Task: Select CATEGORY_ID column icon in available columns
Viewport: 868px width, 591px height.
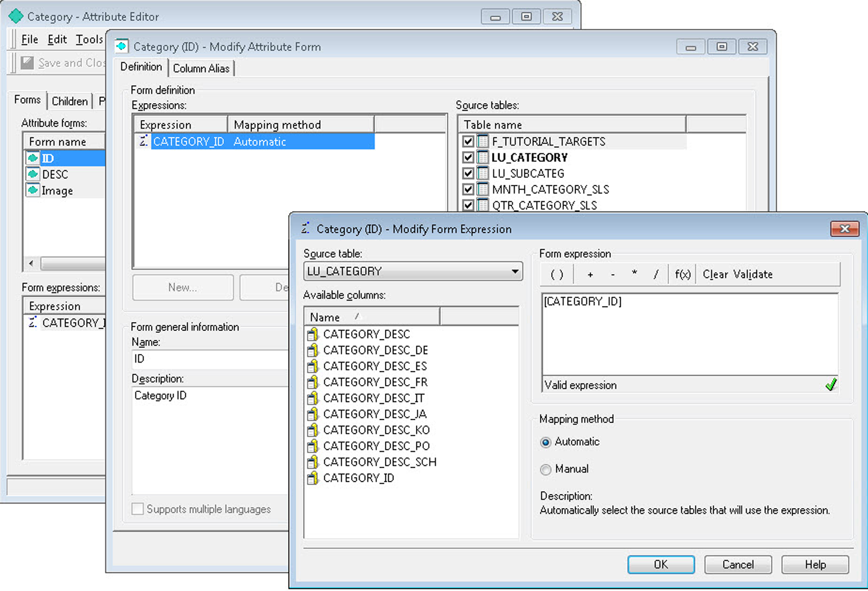Action: 312,478
